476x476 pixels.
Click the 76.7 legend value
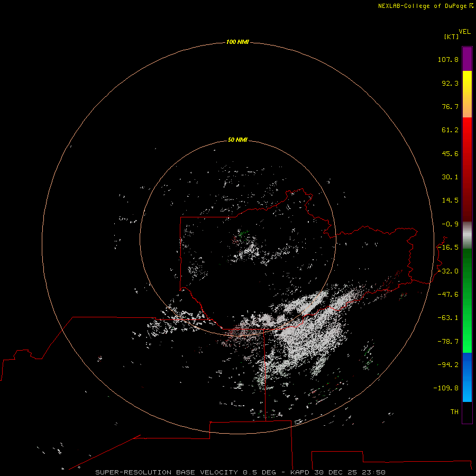coord(450,106)
